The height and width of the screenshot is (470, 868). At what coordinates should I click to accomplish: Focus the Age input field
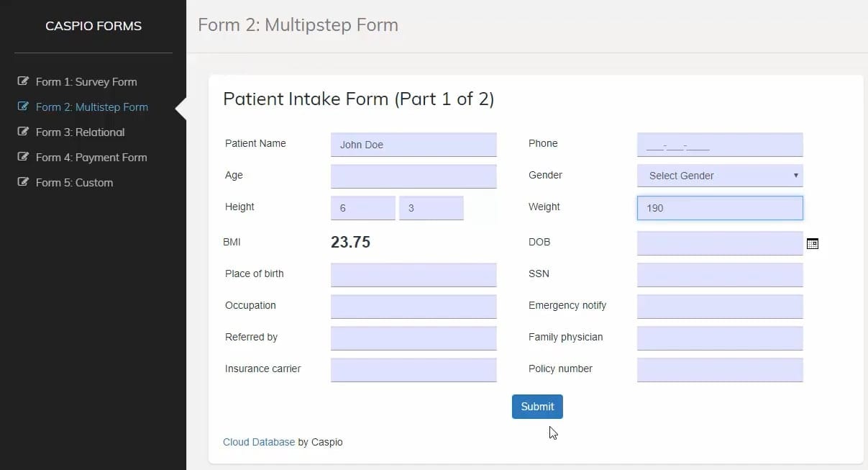[414, 176]
